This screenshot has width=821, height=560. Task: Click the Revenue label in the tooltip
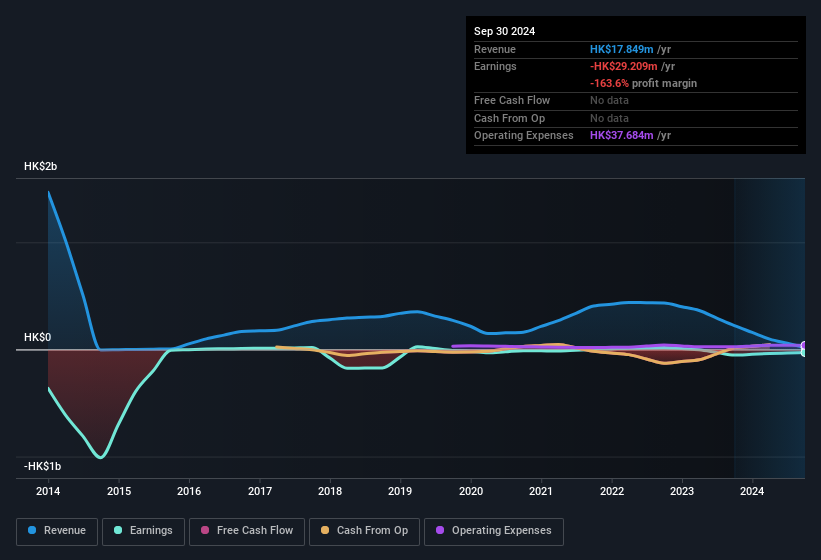point(495,49)
